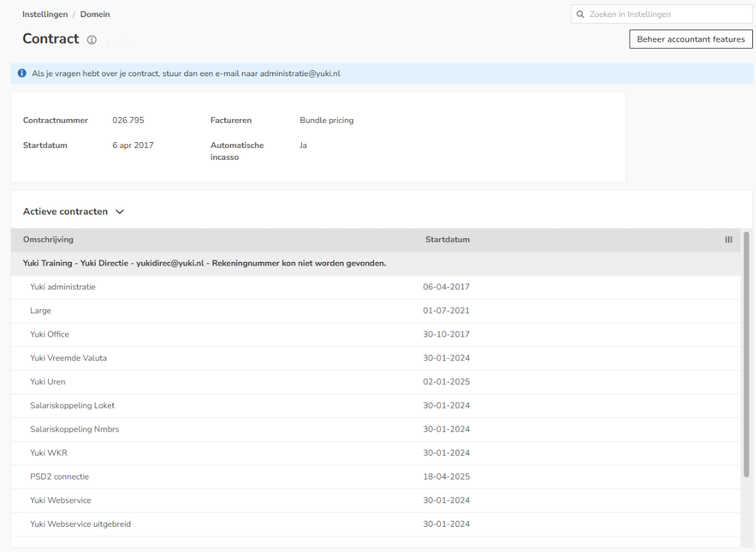
Task: Select the Yuki Webservice uitgebreid row
Action: (x=376, y=524)
